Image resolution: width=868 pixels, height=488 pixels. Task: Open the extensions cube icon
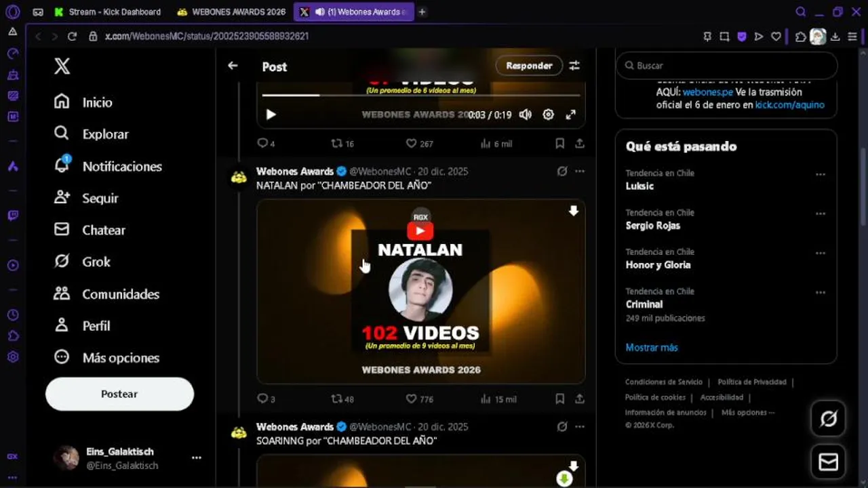tap(801, 37)
